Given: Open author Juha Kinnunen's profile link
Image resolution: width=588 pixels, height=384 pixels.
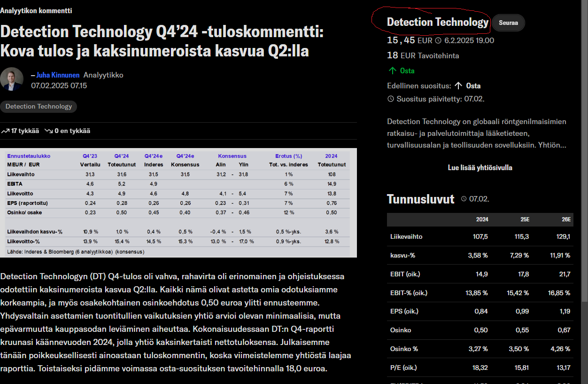Looking at the screenshot, I should (x=58, y=75).
